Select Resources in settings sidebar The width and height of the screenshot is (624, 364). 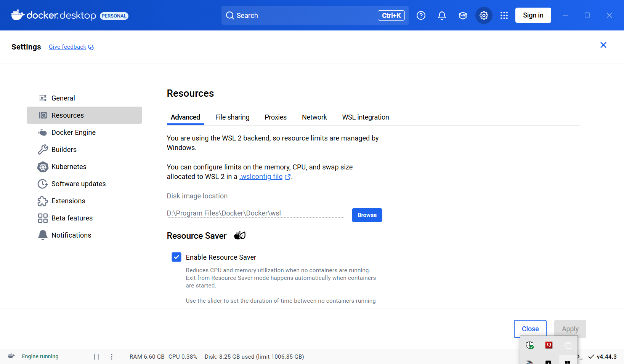[x=84, y=115]
